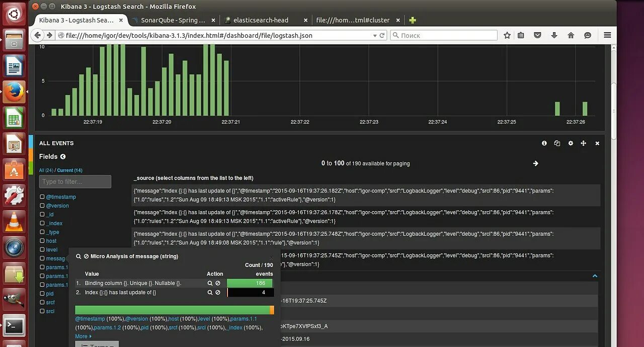Open Firefox downloads arrow
The width and height of the screenshot is (644, 347).
(554, 35)
